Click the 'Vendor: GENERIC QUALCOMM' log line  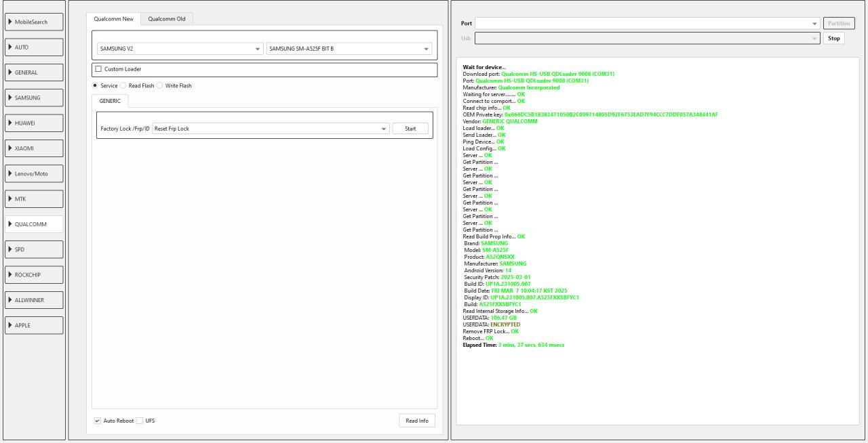coord(500,121)
